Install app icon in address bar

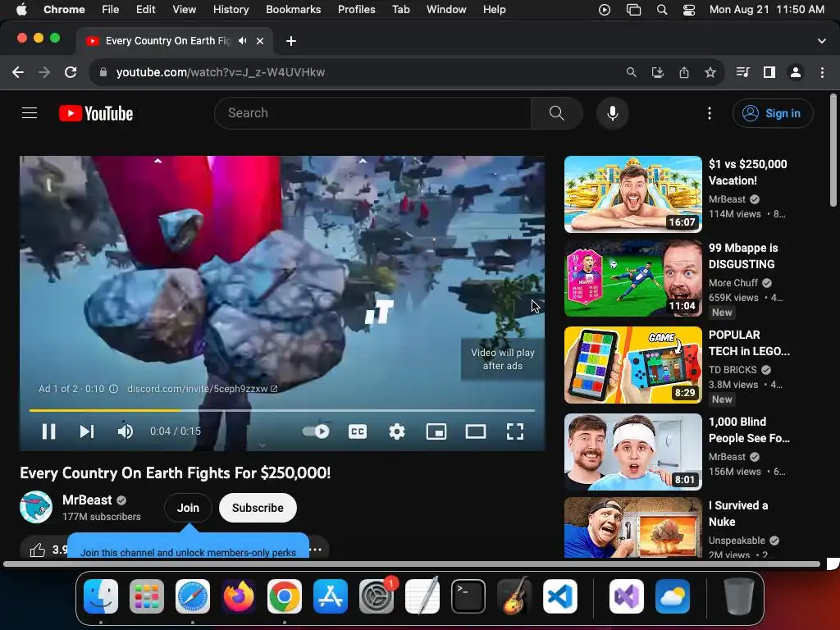(657, 72)
